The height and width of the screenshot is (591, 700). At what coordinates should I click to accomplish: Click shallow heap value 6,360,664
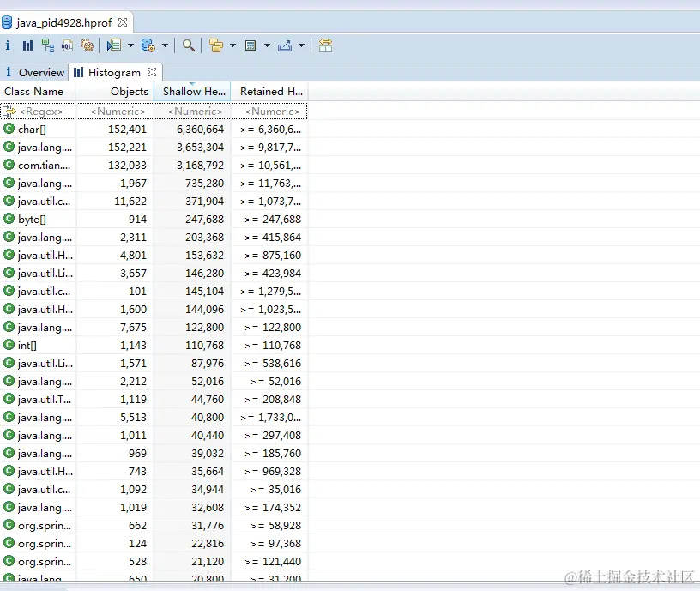coord(200,129)
